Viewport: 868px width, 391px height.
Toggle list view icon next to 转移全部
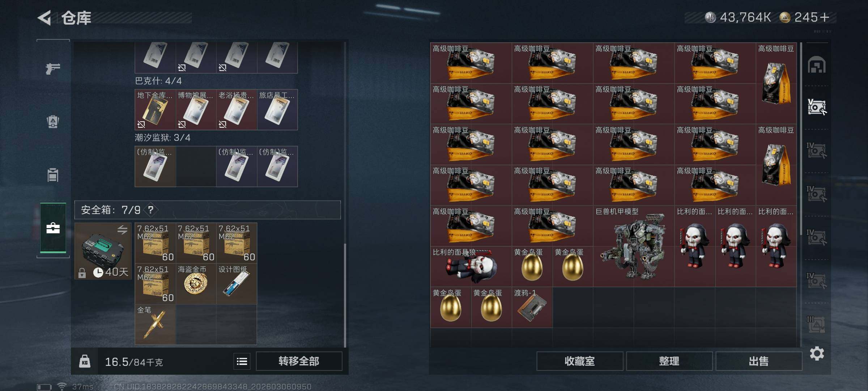tap(242, 361)
